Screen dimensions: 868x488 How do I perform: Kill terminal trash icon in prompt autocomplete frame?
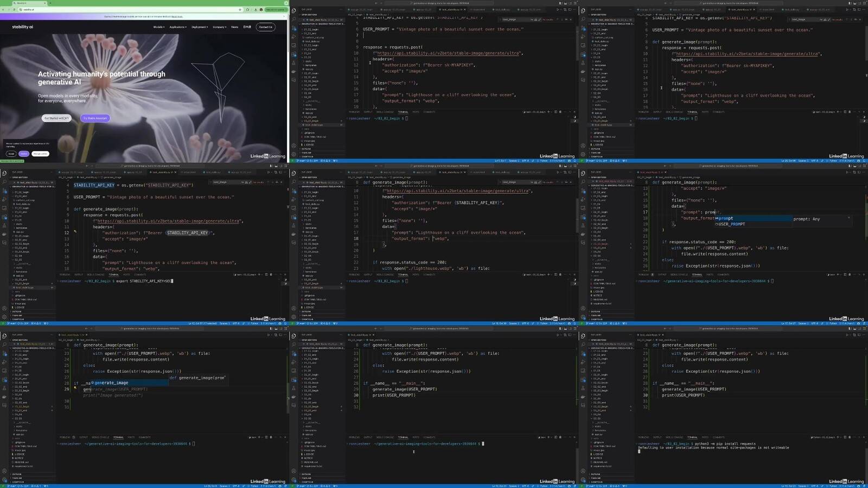coord(850,274)
